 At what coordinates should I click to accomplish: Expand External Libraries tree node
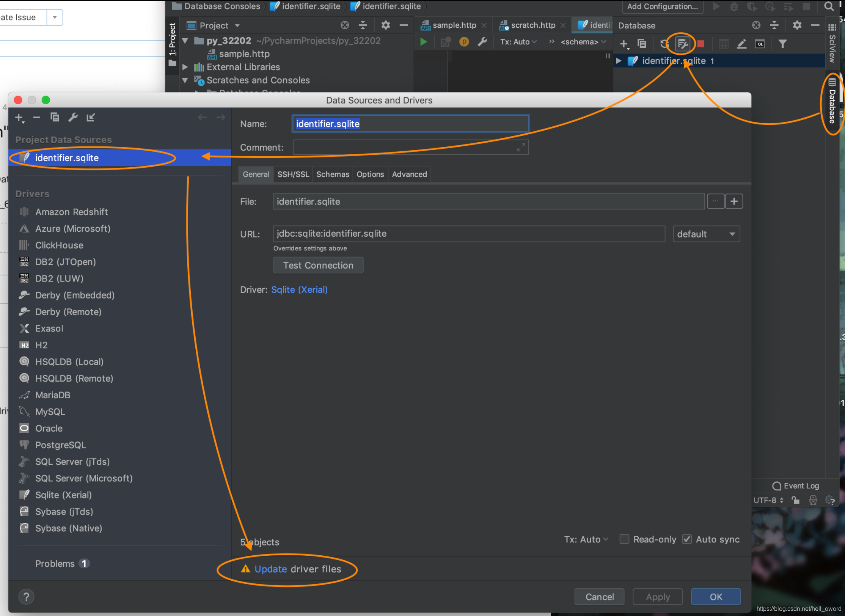tap(185, 67)
